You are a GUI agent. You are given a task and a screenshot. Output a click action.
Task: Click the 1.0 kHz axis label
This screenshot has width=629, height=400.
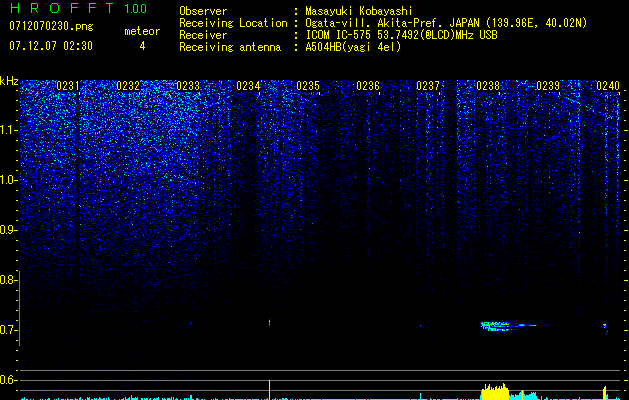7,180
